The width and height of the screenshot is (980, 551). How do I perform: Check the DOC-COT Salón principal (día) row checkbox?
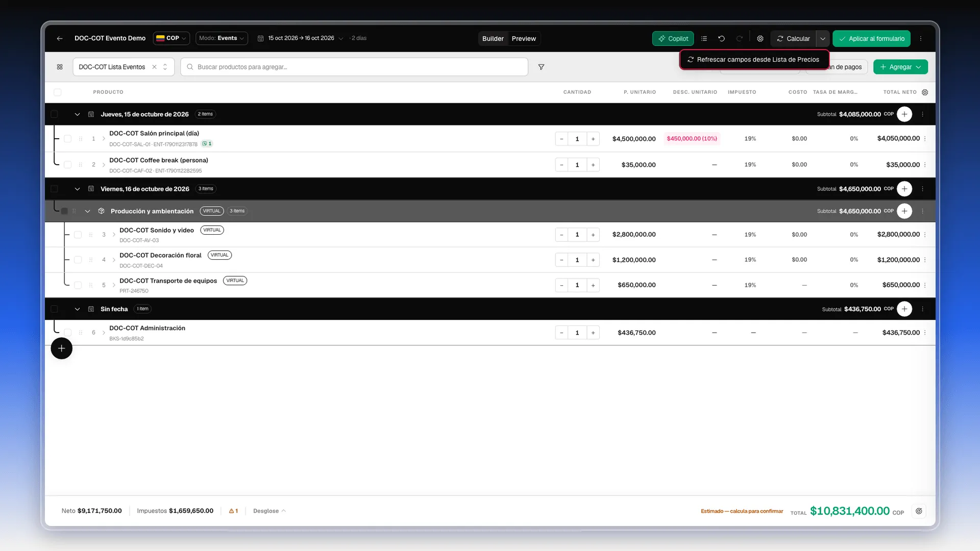click(67, 139)
